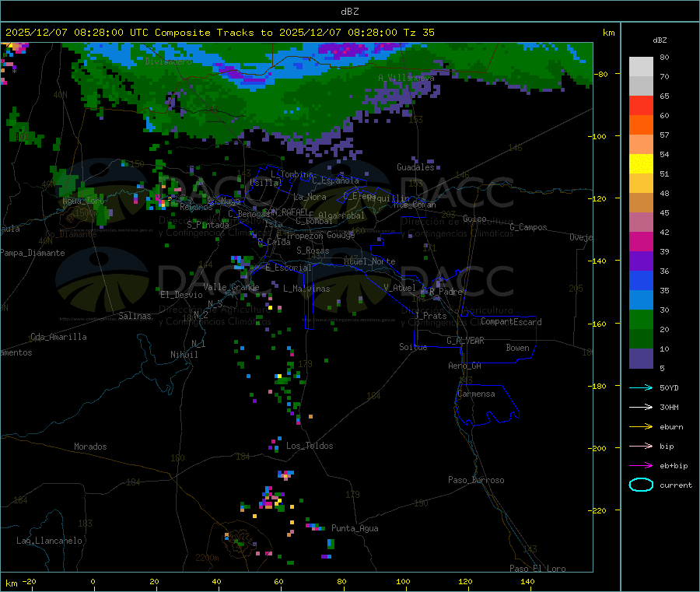Click the '100' tick on bottom axis
Viewport: 700px width, 592px height.
[x=403, y=581]
